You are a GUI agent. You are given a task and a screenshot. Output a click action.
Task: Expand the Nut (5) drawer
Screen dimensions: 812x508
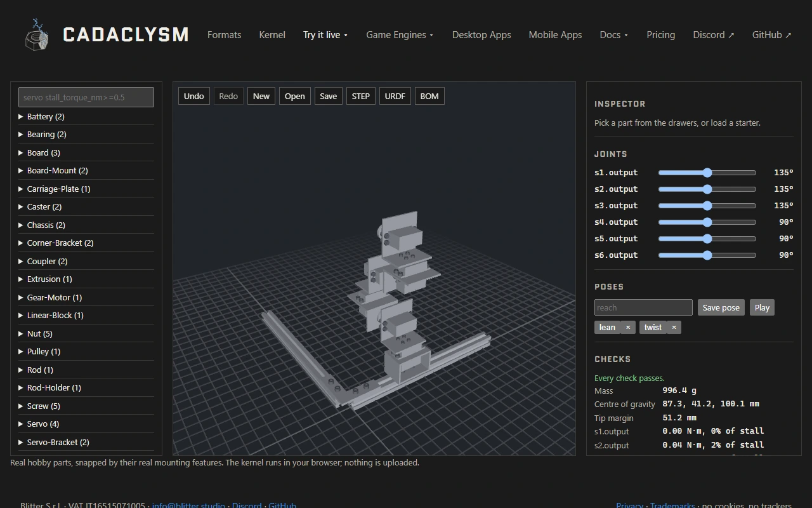(x=86, y=334)
